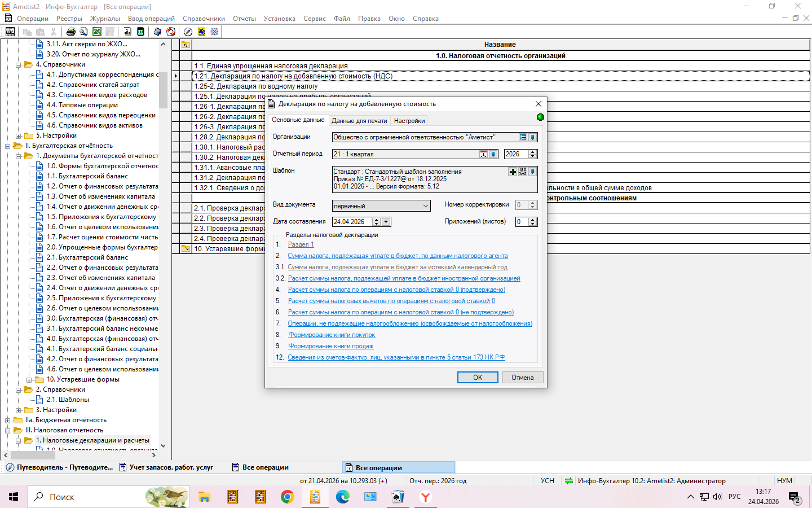Click the green plus icon in Шаблон field
The height and width of the screenshot is (508, 812).
tap(513, 172)
